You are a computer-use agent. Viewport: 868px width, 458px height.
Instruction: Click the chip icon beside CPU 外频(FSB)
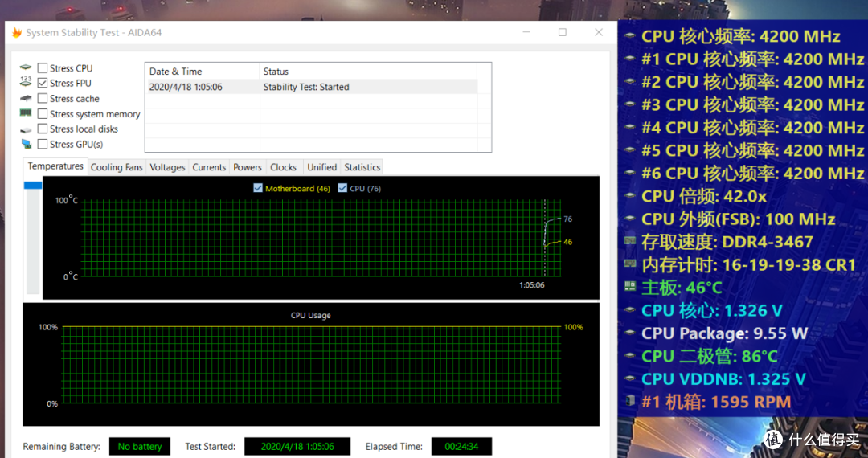click(x=629, y=219)
